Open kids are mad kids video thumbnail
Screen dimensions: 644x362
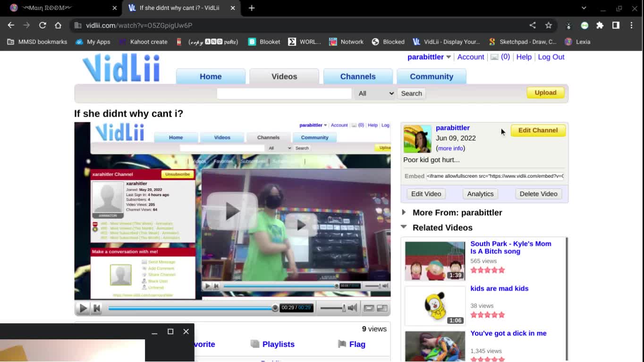pyautogui.click(x=435, y=306)
